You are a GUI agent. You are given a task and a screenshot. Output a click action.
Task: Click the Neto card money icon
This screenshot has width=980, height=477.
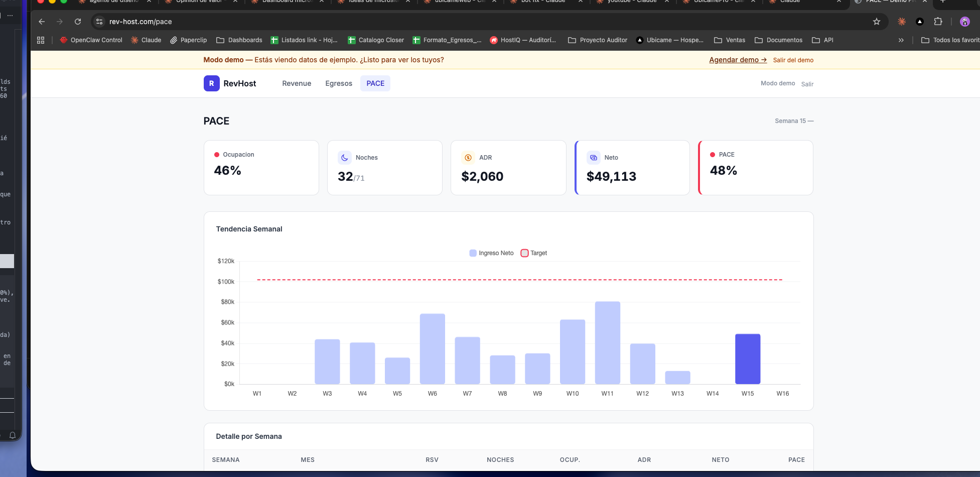pos(594,158)
